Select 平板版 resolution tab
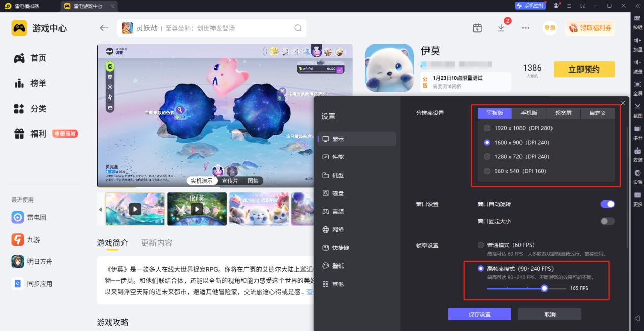644x331 pixels. coord(495,113)
